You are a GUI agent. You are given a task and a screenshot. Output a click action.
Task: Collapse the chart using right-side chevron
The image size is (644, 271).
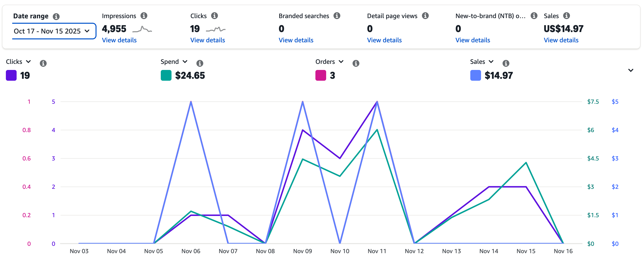pyautogui.click(x=631, y=70)
